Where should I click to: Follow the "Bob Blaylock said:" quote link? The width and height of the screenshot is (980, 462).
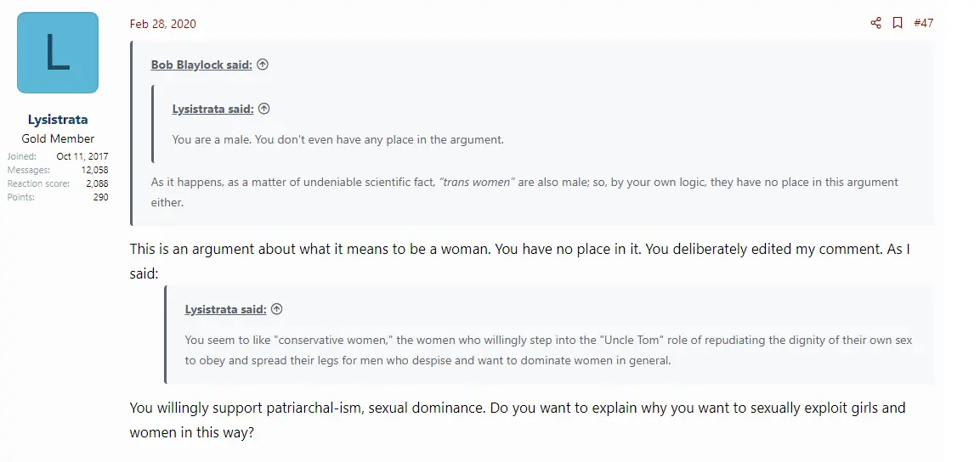[x=201, y=65]
